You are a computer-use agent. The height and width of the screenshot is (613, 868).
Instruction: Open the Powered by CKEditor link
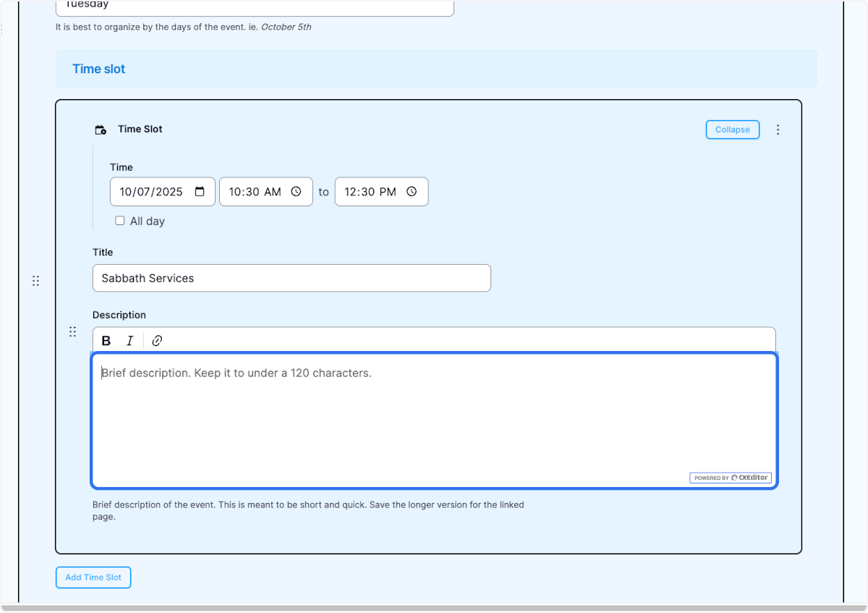click(x=731, y=478)
